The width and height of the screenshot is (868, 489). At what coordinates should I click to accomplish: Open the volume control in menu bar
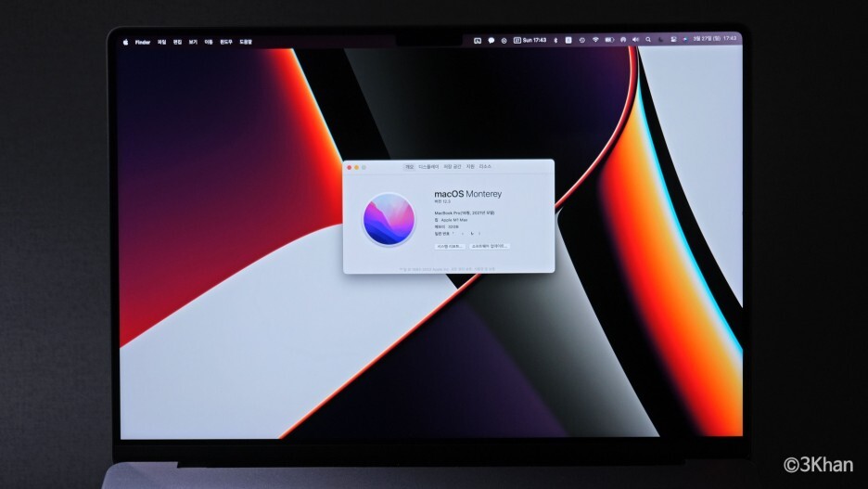(x=635, y=39)
